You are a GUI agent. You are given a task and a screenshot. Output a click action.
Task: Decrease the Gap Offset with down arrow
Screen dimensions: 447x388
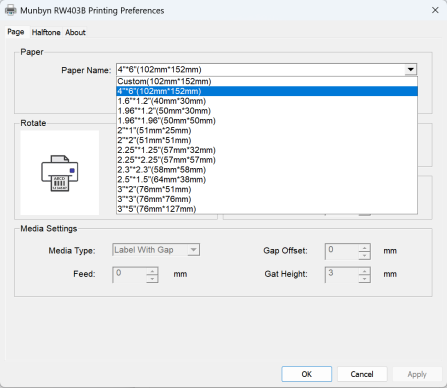click(x=364, y=255)
